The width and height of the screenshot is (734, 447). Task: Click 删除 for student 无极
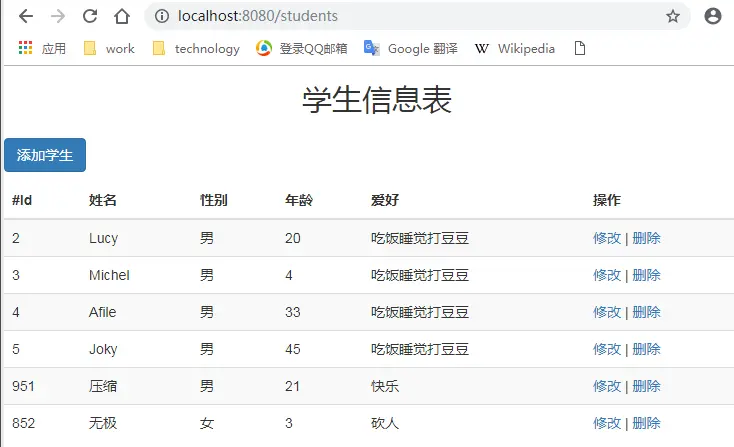tap(646, 423)
